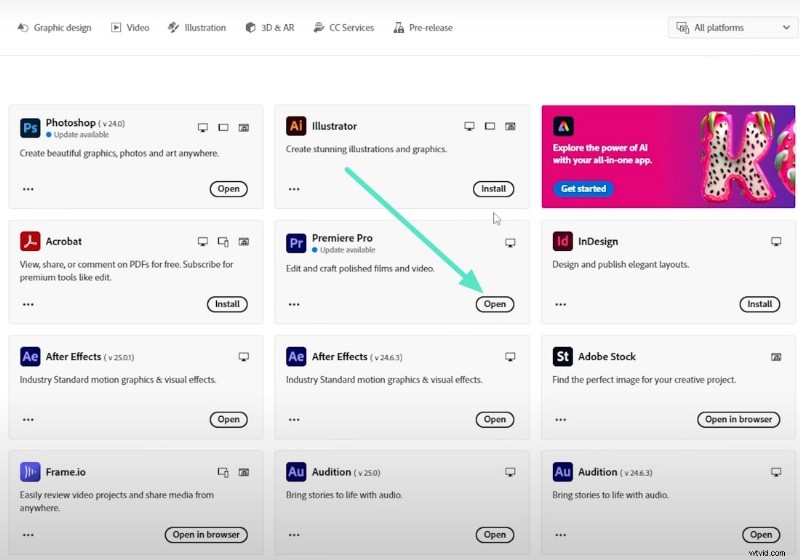Open Audition v25.0 more options menu
The image size is (800, 560).
[294, 535]
